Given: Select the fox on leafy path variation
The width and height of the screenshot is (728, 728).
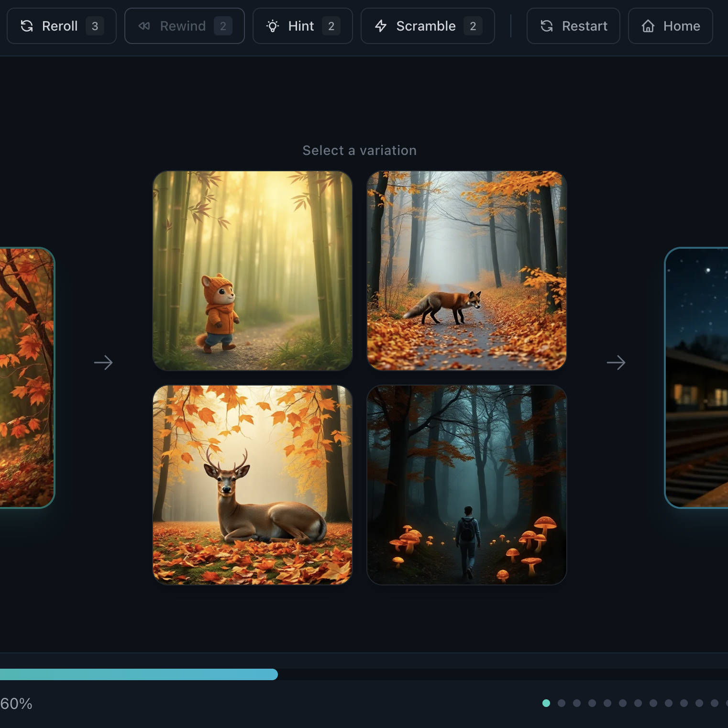Looking at the screenshot, I should [x=466, y=271].
